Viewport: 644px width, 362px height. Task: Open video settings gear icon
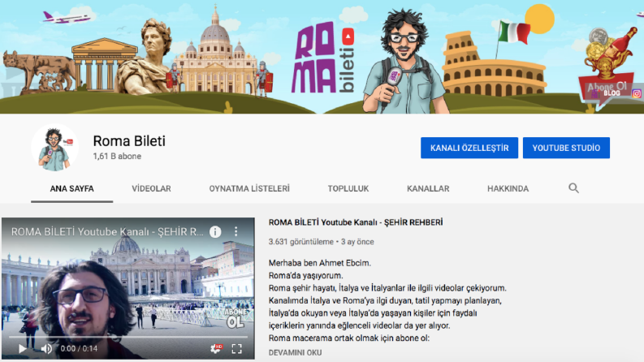tap(216, 348)
